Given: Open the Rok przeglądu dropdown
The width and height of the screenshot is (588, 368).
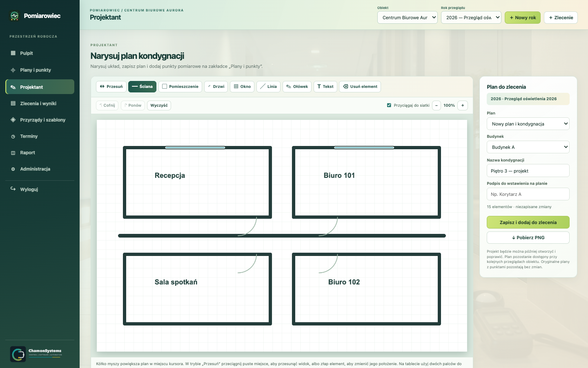Looking at the screenshot, I should point(471,18).
